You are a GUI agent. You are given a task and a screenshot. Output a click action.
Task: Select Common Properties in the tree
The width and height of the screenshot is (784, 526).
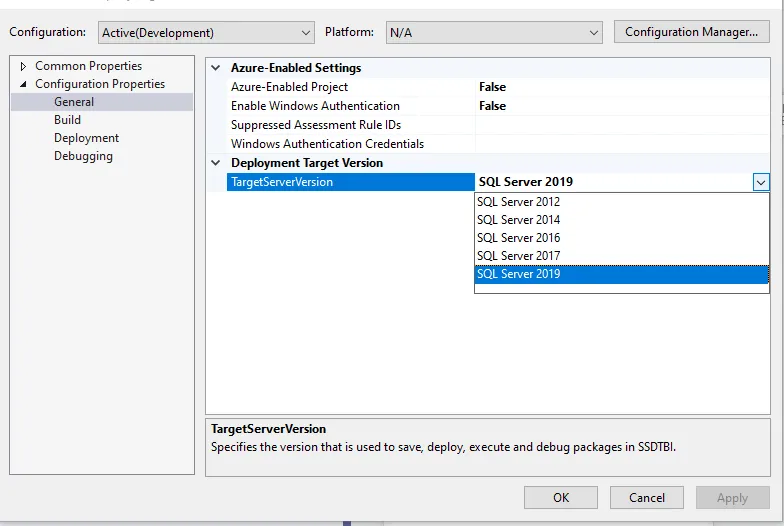click(x=88, y=66)
